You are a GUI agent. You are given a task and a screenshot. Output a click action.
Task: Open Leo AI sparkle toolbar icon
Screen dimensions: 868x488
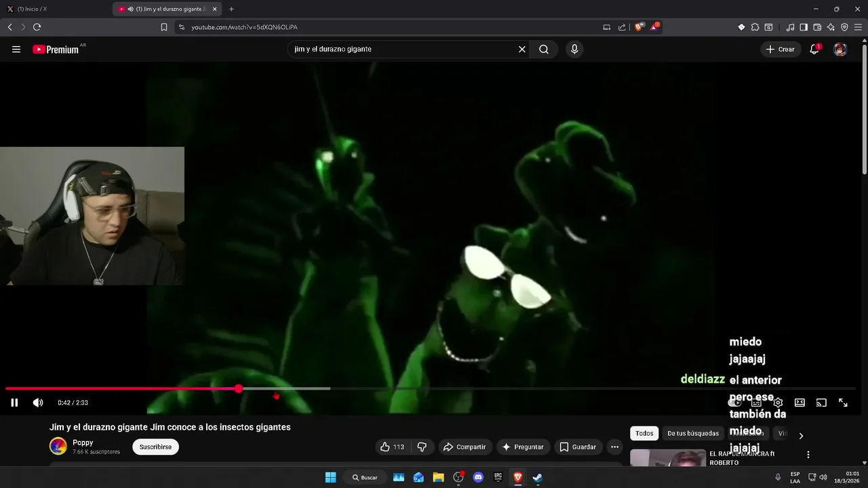pos(831,27)
